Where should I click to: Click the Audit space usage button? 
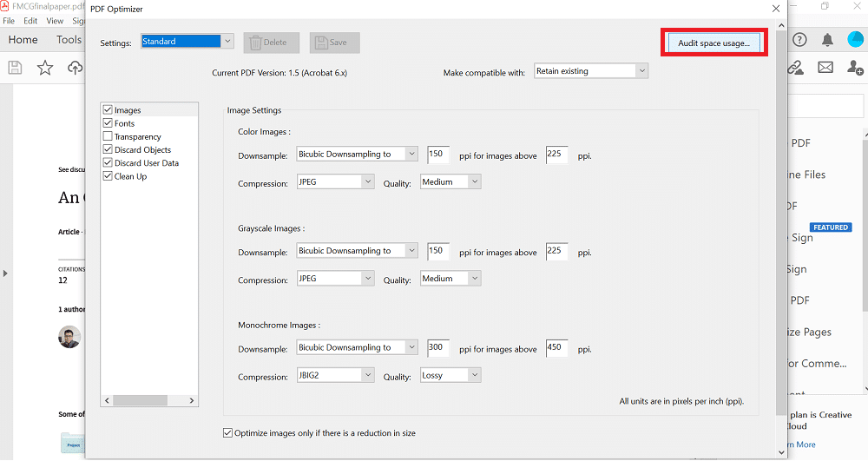pyautogui.click(x=713, y=43)
